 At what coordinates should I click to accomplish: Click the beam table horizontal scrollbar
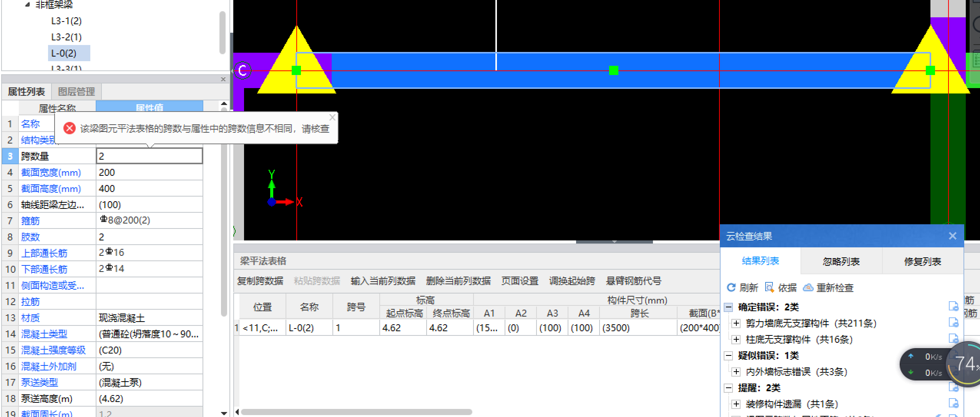(356, 412)
